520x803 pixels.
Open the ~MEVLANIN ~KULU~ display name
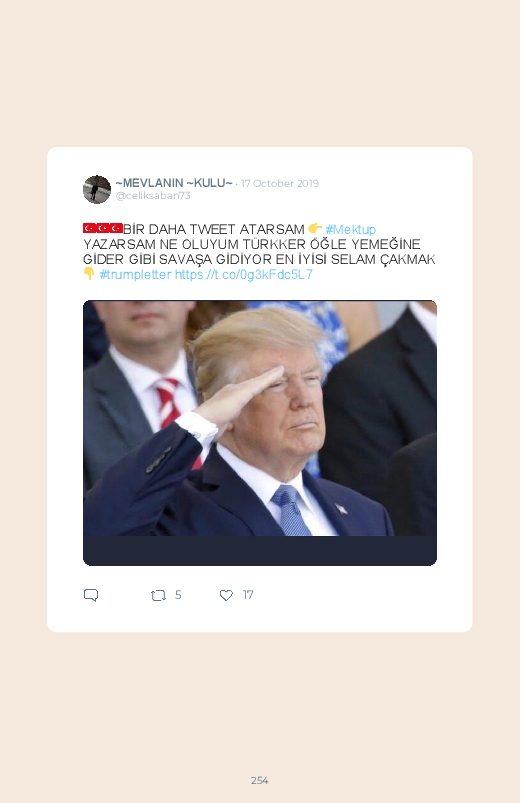point(174,183)
